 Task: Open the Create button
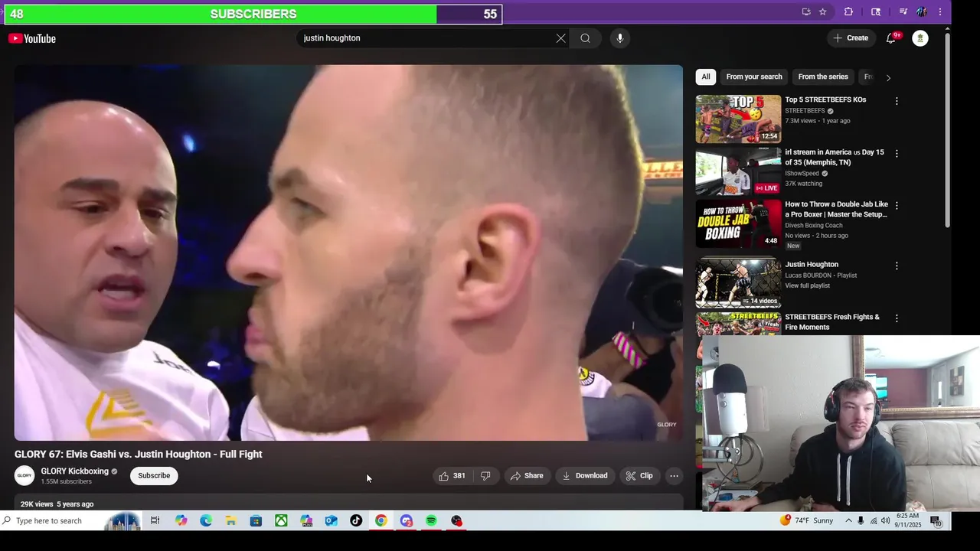(x=851, y=38)
